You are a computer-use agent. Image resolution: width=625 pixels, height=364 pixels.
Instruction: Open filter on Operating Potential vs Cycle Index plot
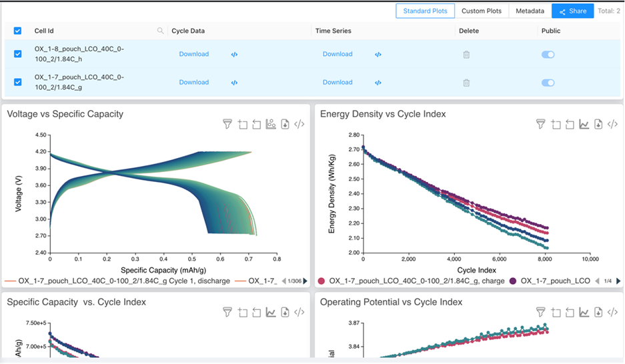540,312
